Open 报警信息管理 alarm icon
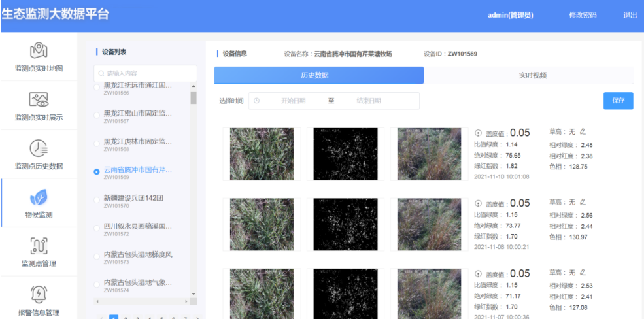Screen dimensions: 644x319 tap(39, 295)
